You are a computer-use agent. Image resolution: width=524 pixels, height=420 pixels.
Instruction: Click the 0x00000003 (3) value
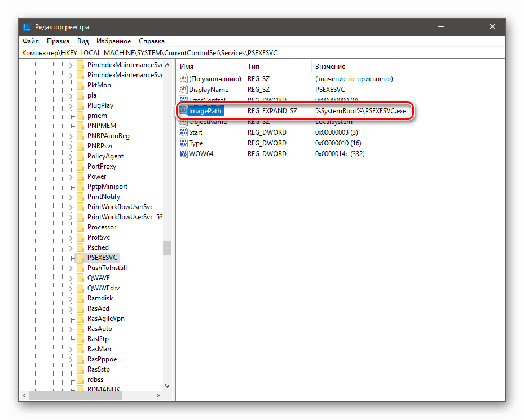pos(337,132)
